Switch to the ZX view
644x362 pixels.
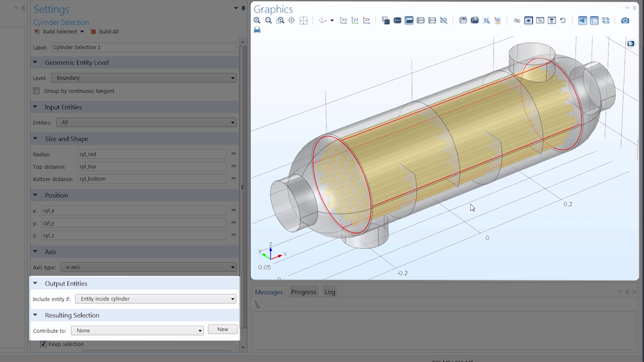367,21
